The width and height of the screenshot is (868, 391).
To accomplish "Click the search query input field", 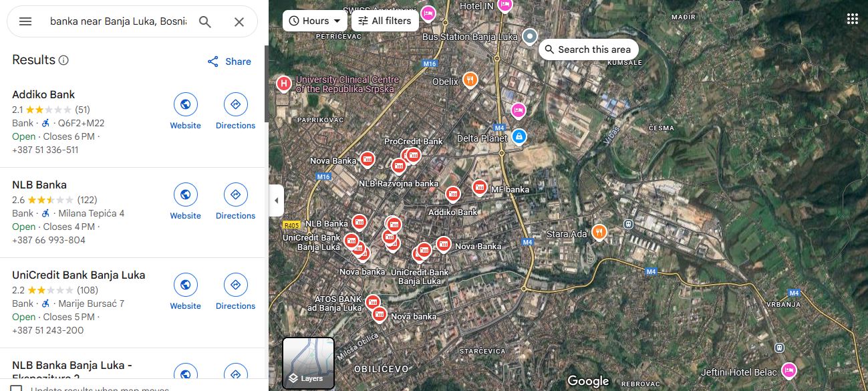I will [x=118, y=21].
